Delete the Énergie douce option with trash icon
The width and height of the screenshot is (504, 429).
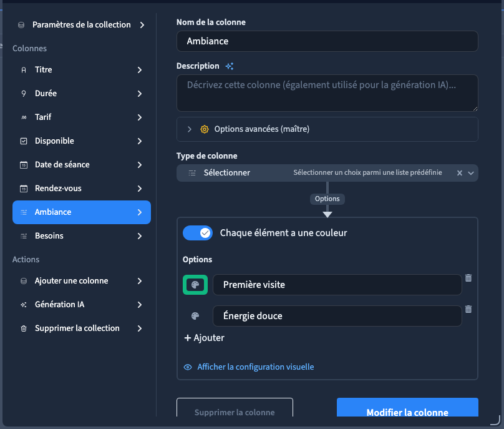tap(468, 309)
